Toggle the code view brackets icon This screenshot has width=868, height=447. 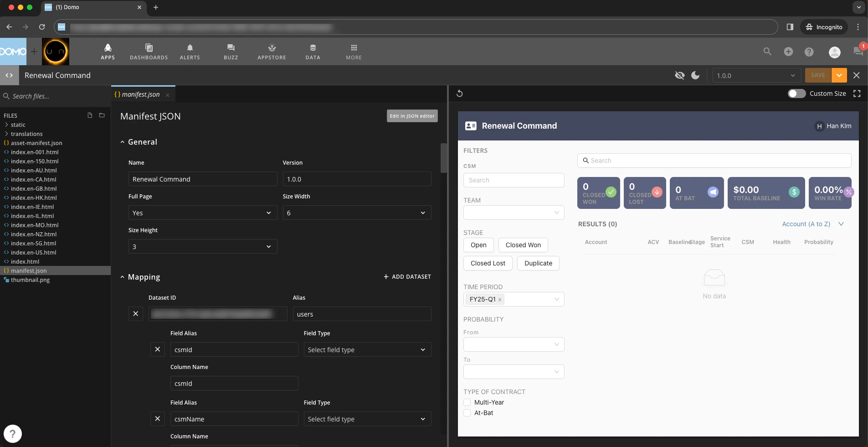coord(9,75)
